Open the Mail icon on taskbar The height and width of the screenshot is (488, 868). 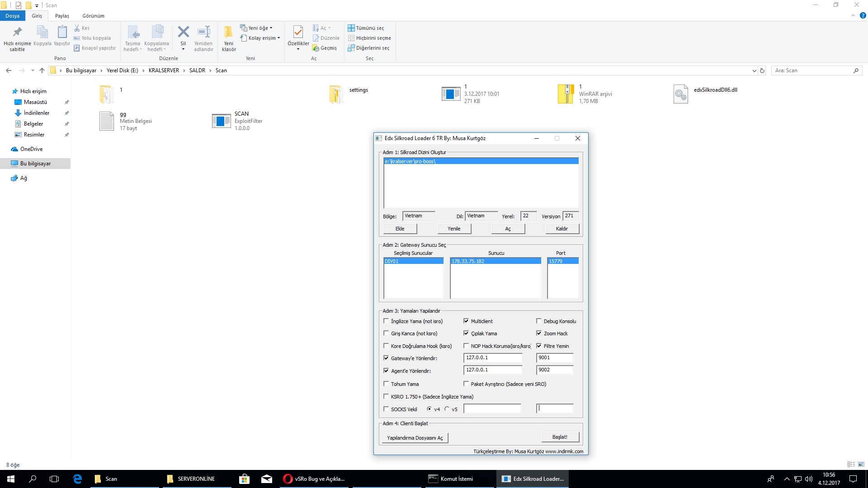pos(267,479)
